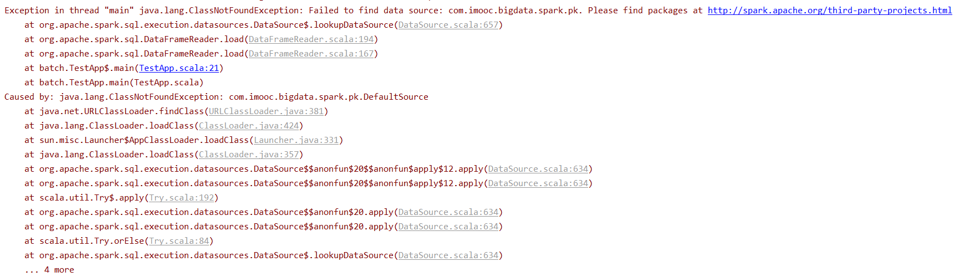980x277 pixels.
Task: Click the Try.scala:192 link
Action: tap(182, 198)
